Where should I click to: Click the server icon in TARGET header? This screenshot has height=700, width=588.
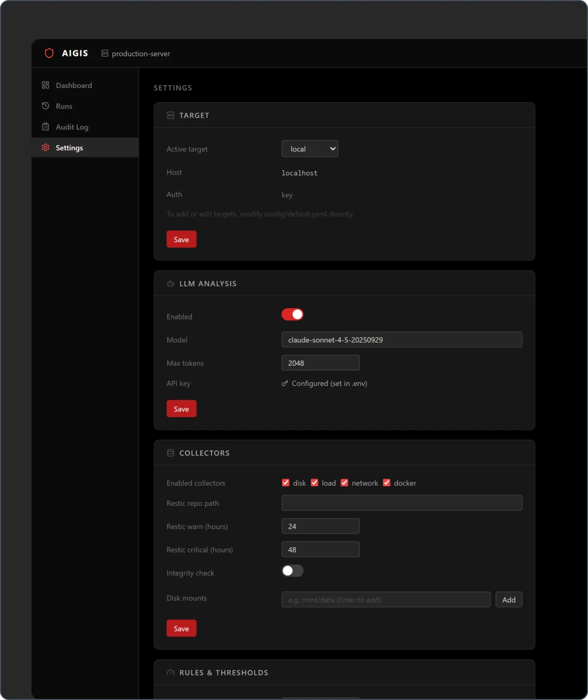pos(170,115)
